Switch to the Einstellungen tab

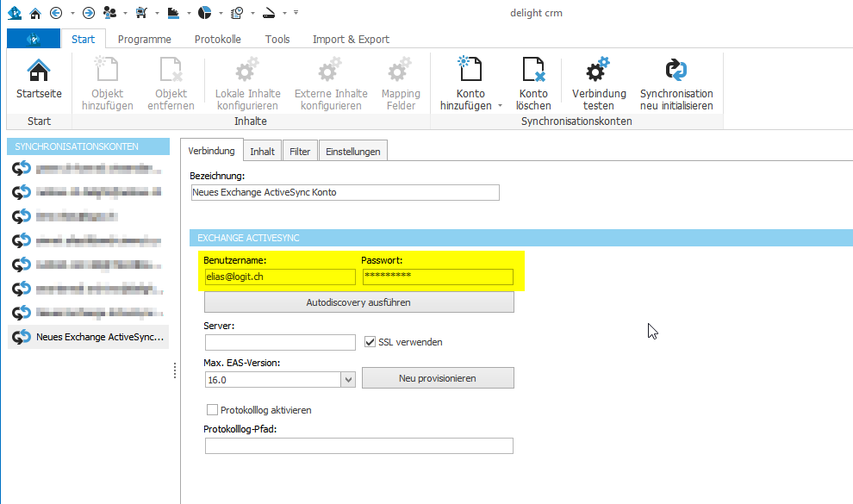pos(352,150)
